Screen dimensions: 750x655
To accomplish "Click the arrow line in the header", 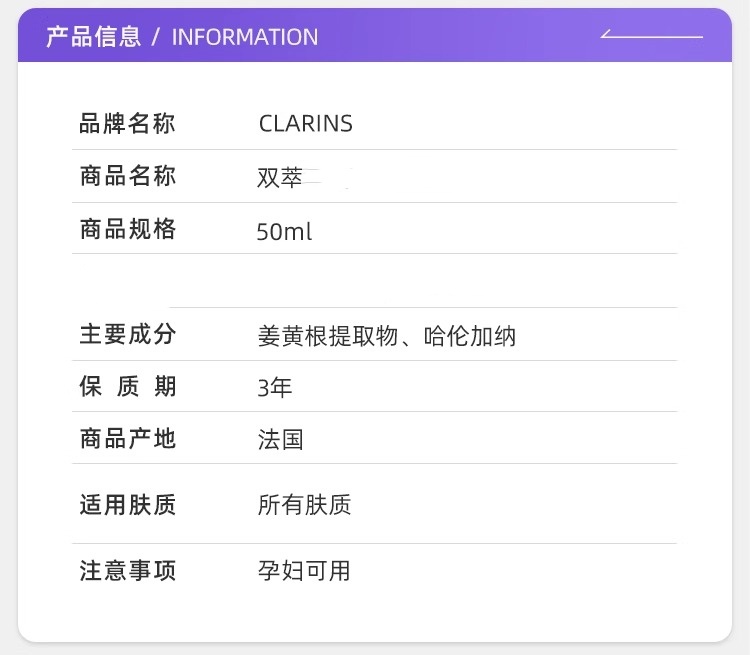I will tap(652, 36).
